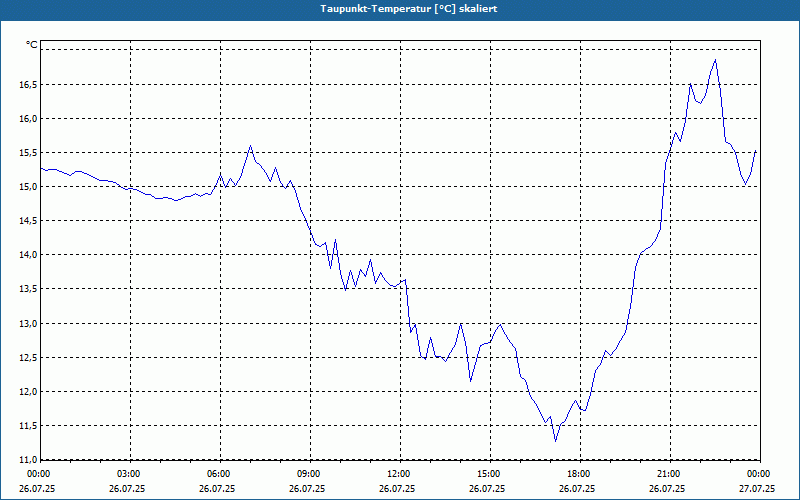Select the 14,0 y-axis label
Viewport: 800px width, 500px height.
(29, 255)
